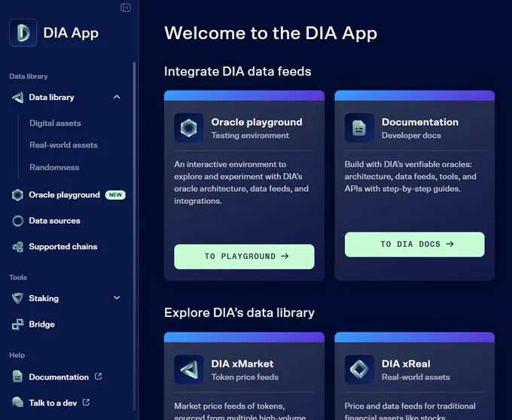512x420 pixels.
Task: Collapse the sidebar with the panel toggle icon
Action: pos(126,8)
